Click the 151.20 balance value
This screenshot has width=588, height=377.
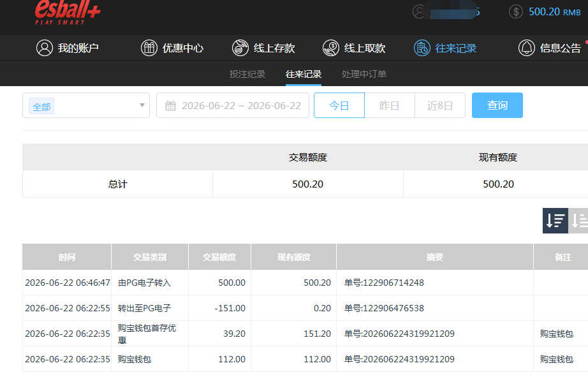click(317, 334)
